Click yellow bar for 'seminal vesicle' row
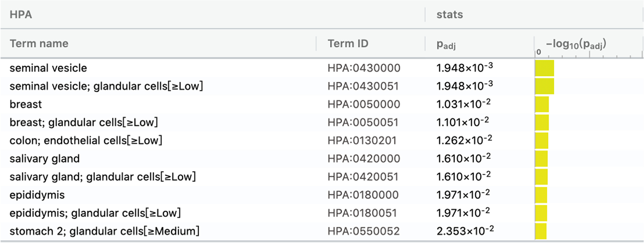The height and width of the screenshot is (243, 644). 545,68
